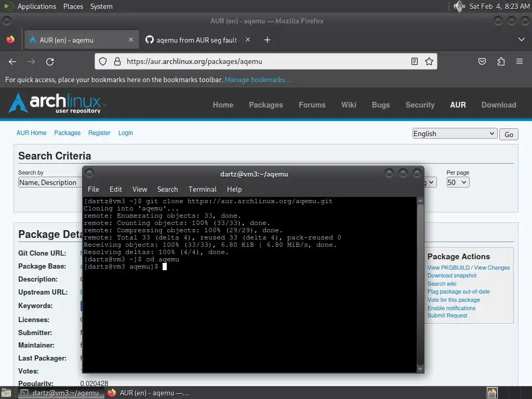532x399 pixels.
Task: Open the Search by Name, Description dropdown
Action: tap(50, 182)
